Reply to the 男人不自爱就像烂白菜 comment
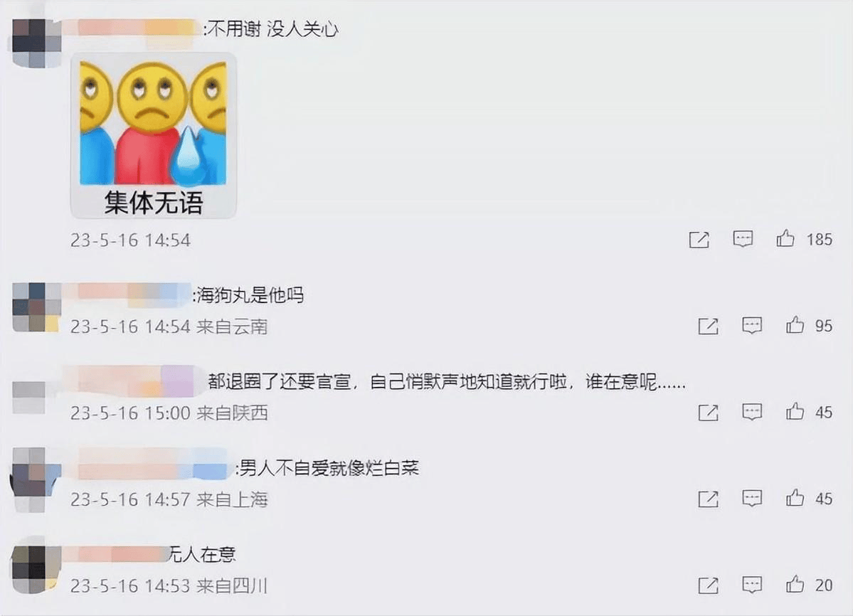 click(x=753, y=499)
